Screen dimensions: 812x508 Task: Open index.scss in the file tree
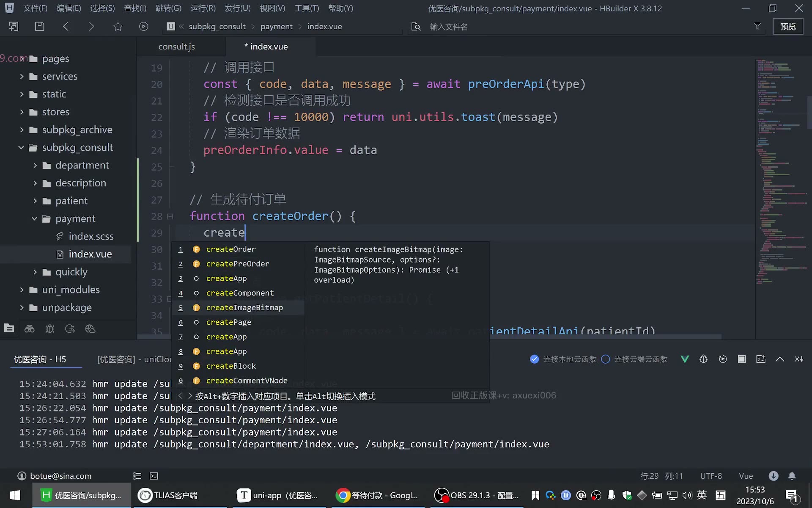click(91, 236)
